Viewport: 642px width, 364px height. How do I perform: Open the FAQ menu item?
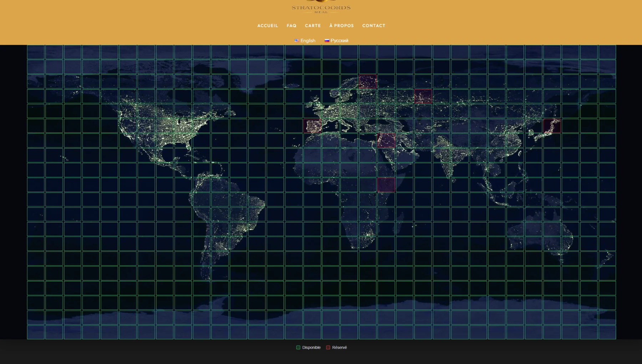pos(291,26)
